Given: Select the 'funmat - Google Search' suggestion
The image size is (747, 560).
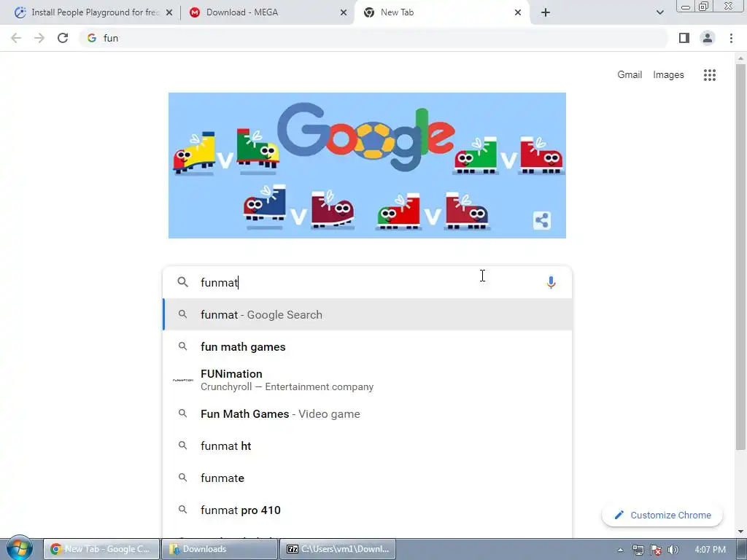Looking at the screenshot, I should click(x=368, y=315).
